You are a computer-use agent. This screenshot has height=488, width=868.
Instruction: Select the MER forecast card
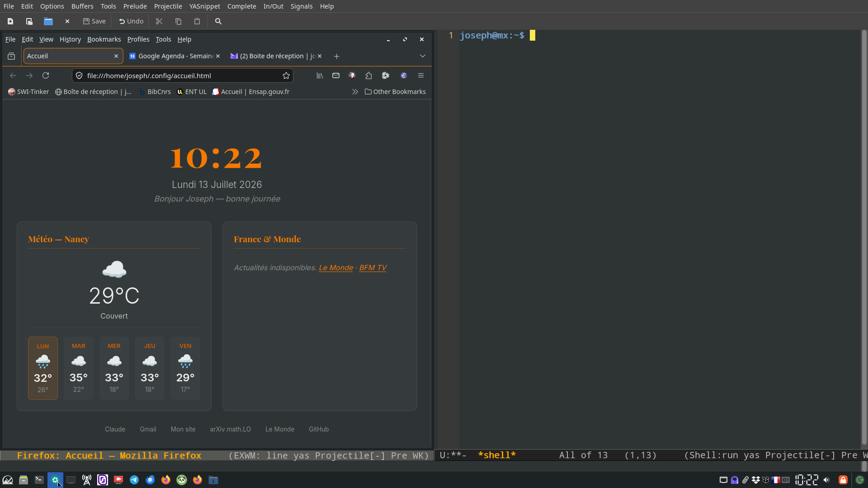114,368
